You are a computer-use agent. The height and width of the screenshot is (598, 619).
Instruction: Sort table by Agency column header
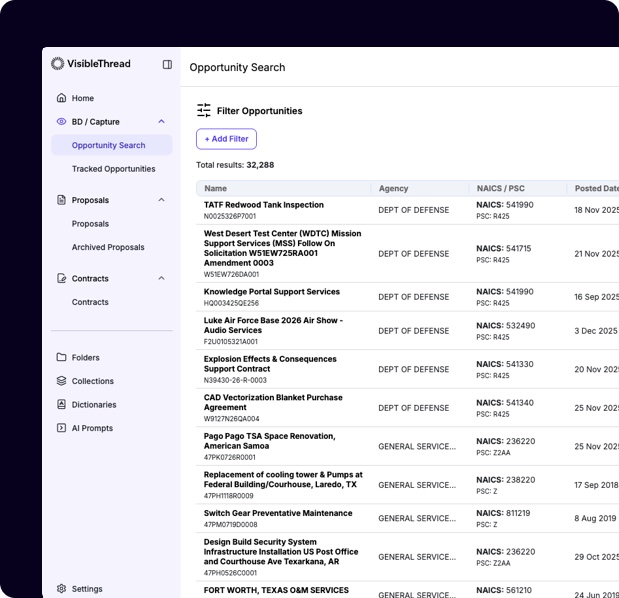click(393, 188)
